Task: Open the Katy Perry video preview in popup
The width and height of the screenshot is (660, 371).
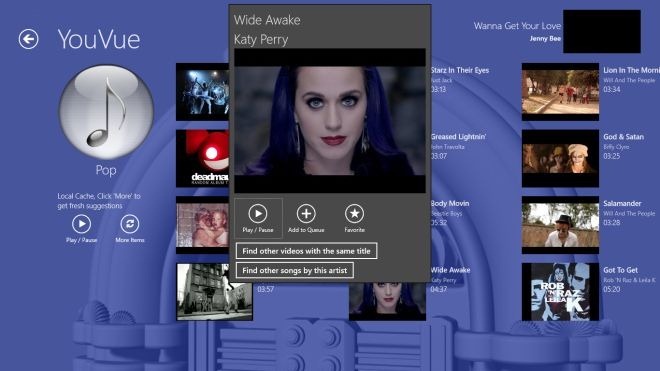Action: [x=330, y=121]
